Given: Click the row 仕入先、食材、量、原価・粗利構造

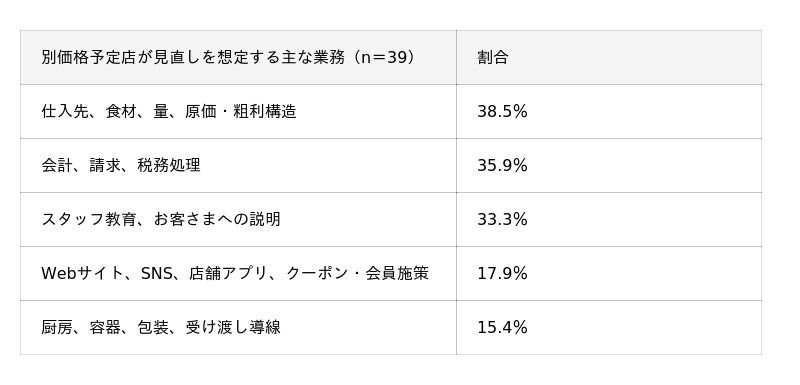Looking at the screenshot, I should 391,111.
